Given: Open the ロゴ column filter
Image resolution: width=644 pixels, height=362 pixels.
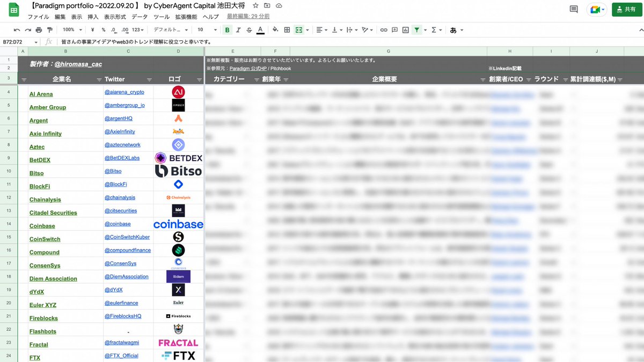Looking at the screenshot, I should pyautogui.click(x=199, y=79).
